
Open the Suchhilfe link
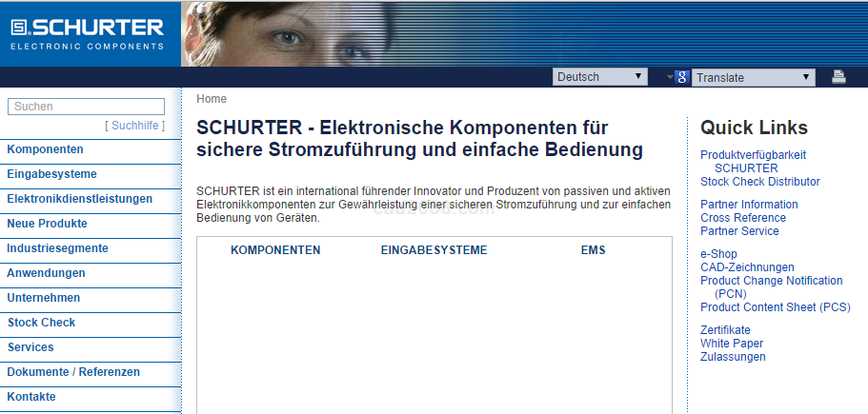coord(137,125)
